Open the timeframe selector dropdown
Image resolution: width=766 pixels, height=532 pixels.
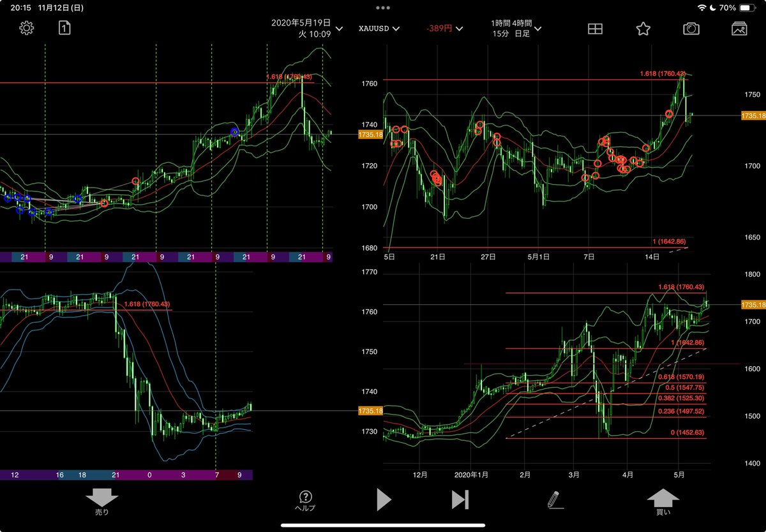pos(516,28)
